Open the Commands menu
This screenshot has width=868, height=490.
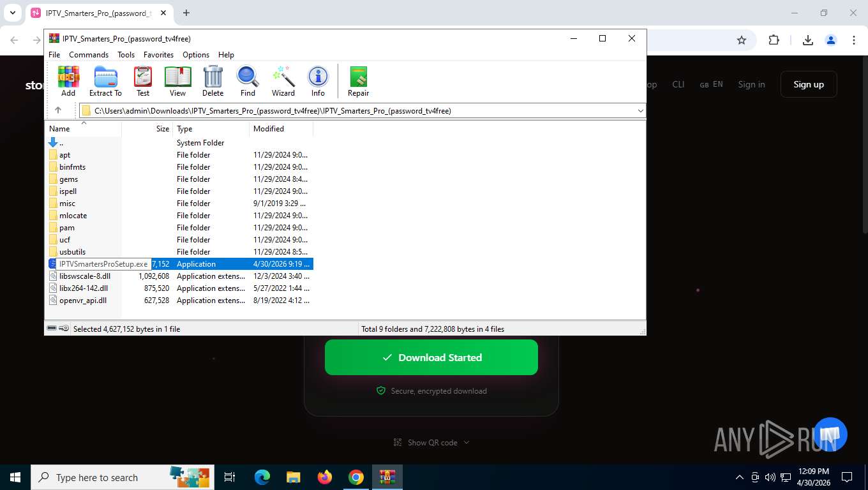89,55
